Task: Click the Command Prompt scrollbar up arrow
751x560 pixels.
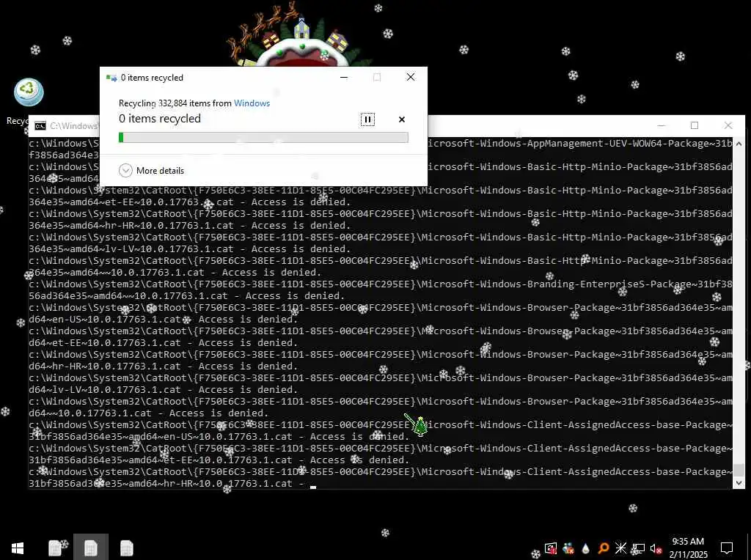Action: pyautogui.click(x=739, y=143)
